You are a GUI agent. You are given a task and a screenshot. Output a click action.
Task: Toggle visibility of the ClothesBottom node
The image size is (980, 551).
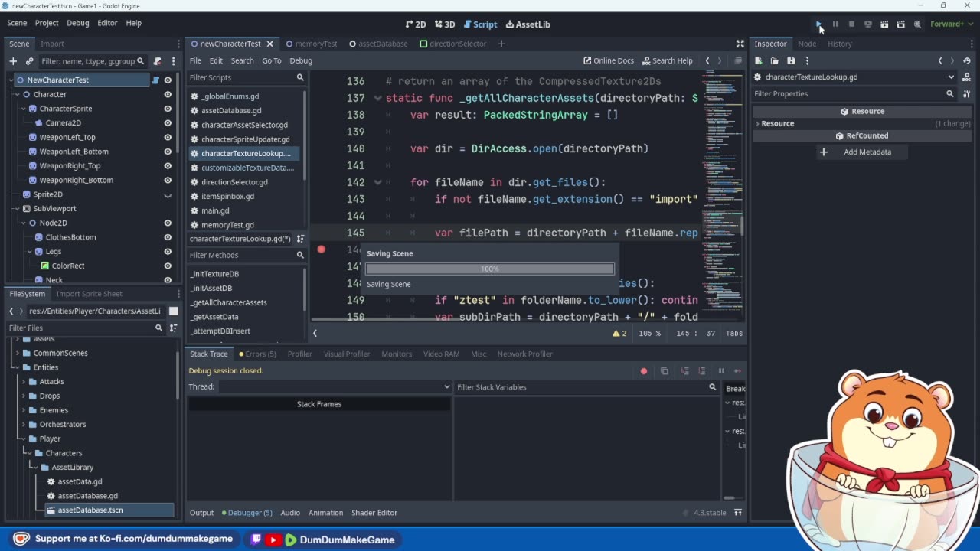click(x=168, y=237)
